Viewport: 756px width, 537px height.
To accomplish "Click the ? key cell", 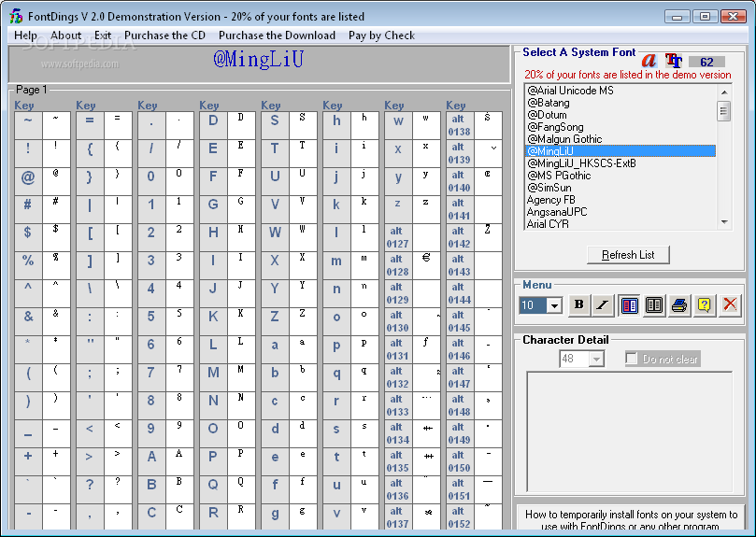I will tap(90, 488).
